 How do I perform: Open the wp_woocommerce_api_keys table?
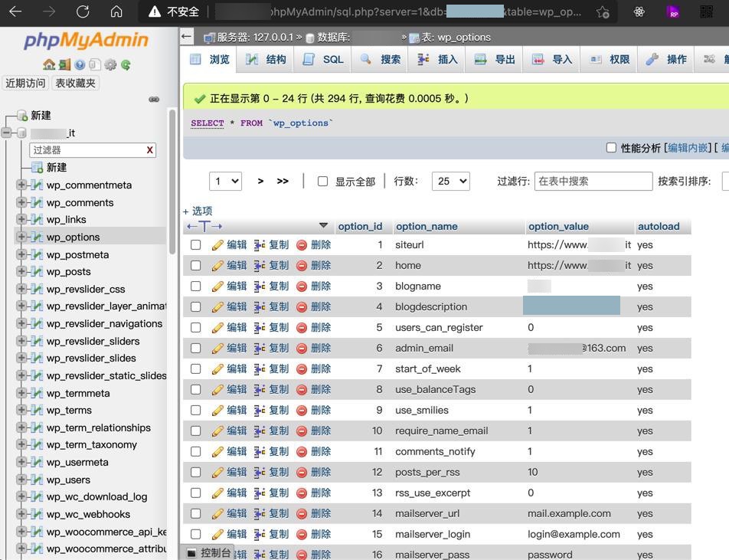[x=106, y=531]
